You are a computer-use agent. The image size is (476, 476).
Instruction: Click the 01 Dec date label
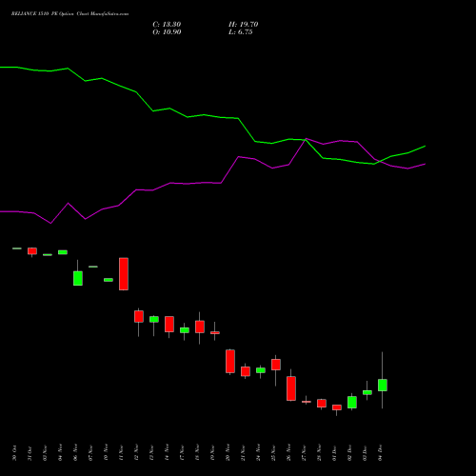[334, 453]
